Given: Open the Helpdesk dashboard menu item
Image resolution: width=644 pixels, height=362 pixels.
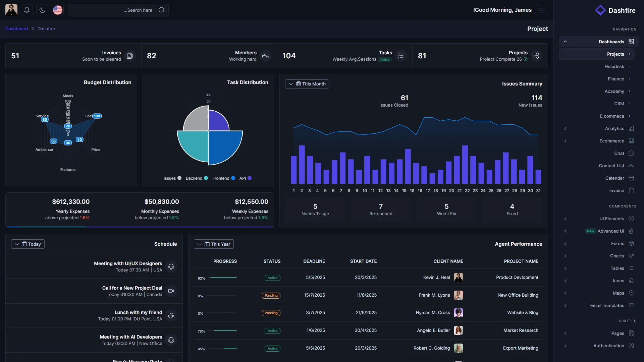Looking at the screenshot, I should [597, 66].
